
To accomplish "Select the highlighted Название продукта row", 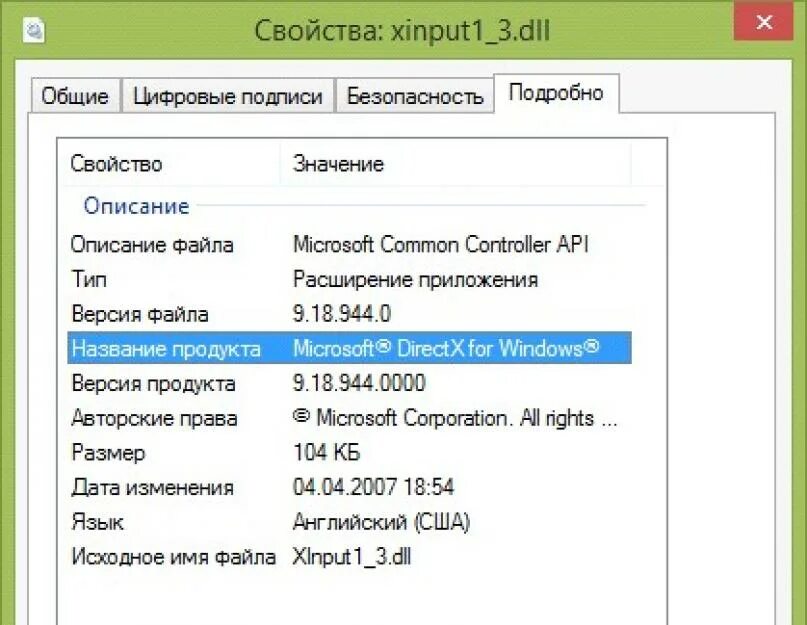I will pyautogui.click(x=349, y=349).
